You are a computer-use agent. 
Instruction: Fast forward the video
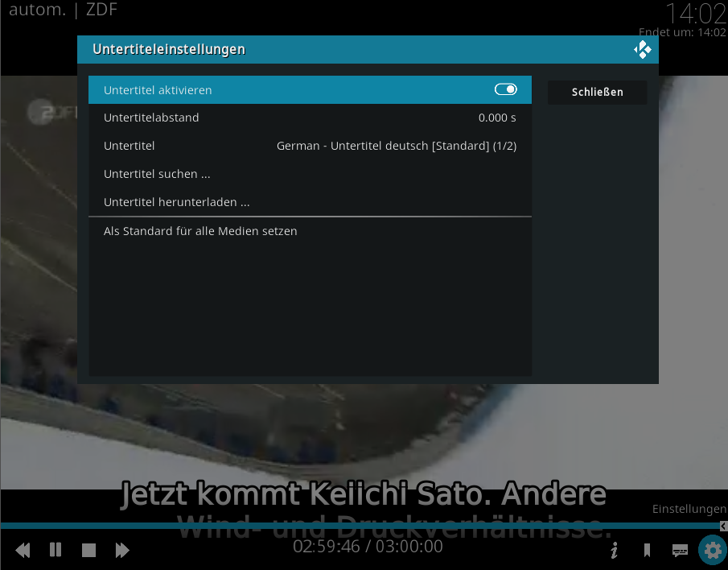pos(122,550)
